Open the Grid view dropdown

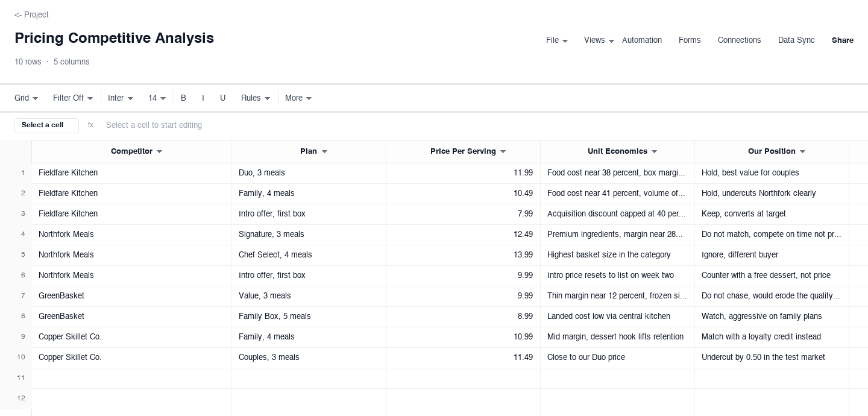pos(26,98)
